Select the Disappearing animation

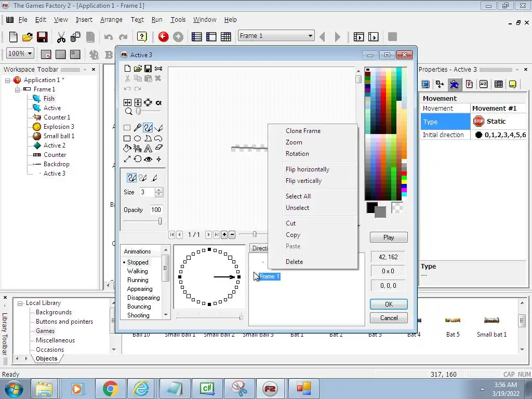pos(143,298)
